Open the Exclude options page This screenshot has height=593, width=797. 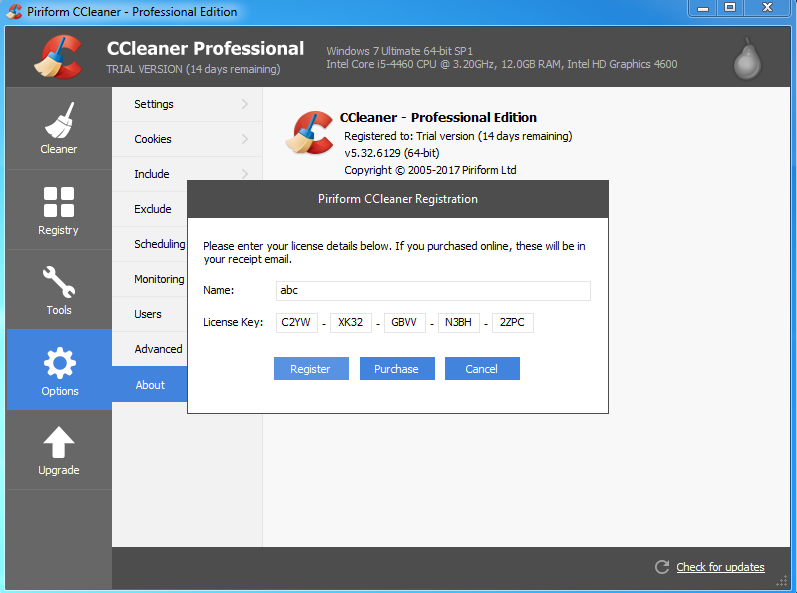(150, 209)
